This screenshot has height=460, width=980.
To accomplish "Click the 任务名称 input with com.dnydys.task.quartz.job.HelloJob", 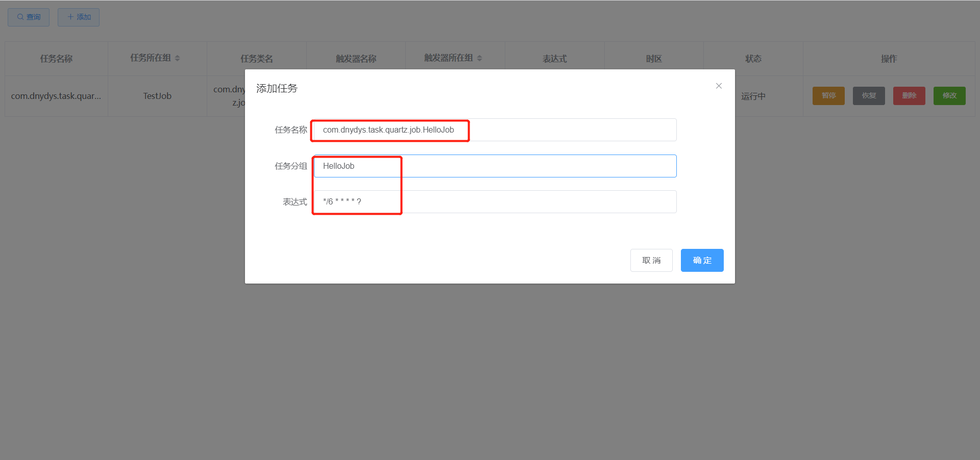I will (x=493, y=130).
